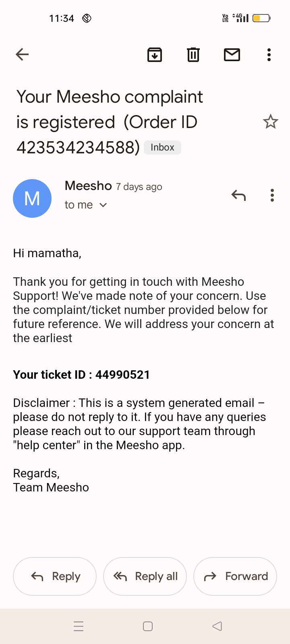290x644 pixels.
Task: Tap the Inbox label chip
Action: point(162,147)
